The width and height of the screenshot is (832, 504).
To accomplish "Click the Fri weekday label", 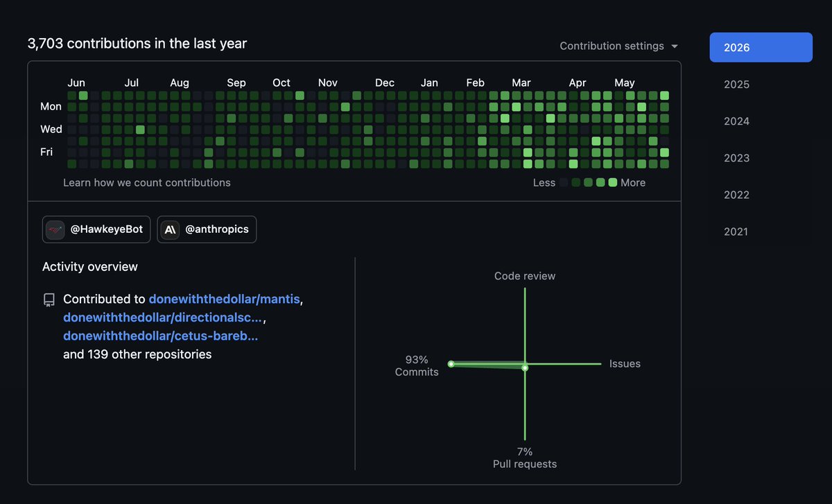I will (46, 152).
